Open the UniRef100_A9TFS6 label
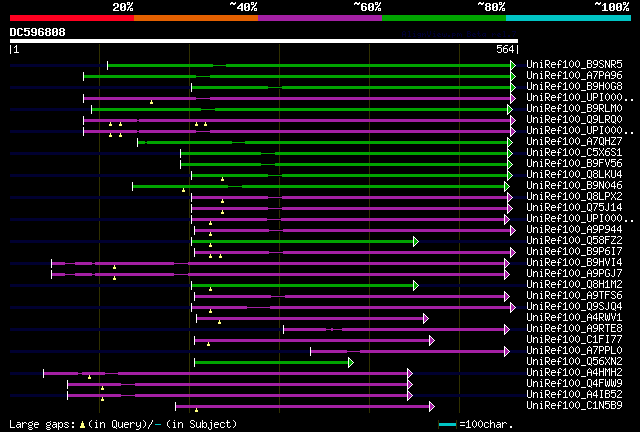Screen dimensions: 640x432 pos(574,296)
